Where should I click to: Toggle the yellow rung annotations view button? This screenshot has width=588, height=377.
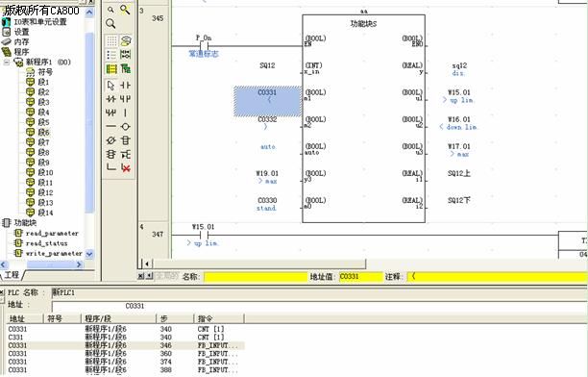pyautogui.click(x=111, y=68)
